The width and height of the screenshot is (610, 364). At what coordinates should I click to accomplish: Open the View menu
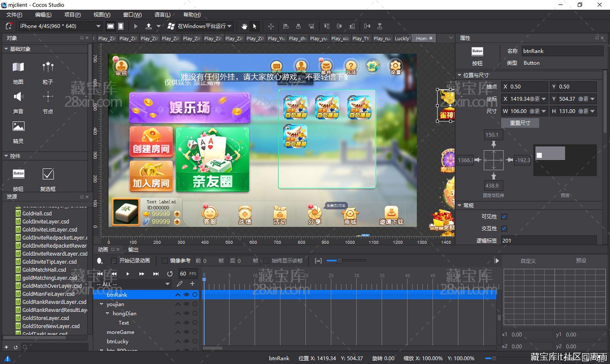[102, 15]
